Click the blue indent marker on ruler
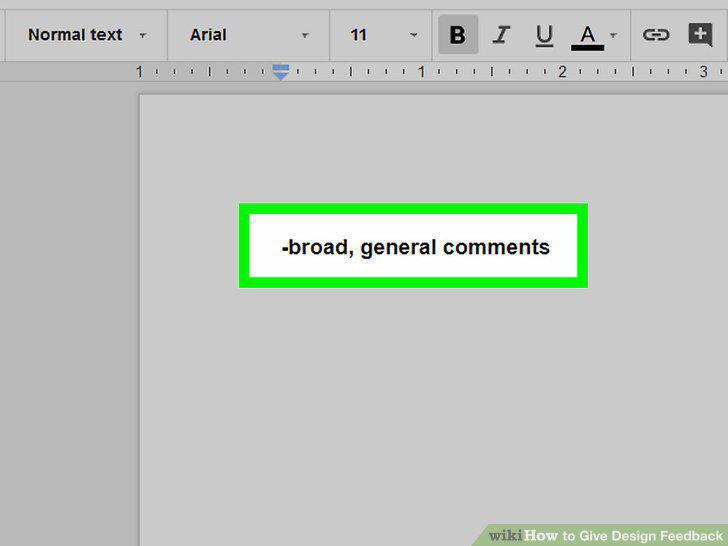The image size is (728, 546). click(x=280, y=72)
